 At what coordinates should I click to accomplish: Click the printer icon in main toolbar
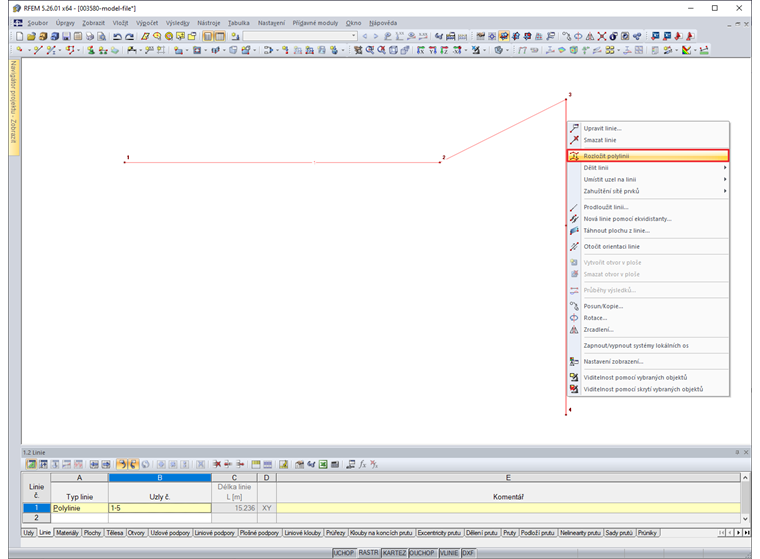pos(90,36)
